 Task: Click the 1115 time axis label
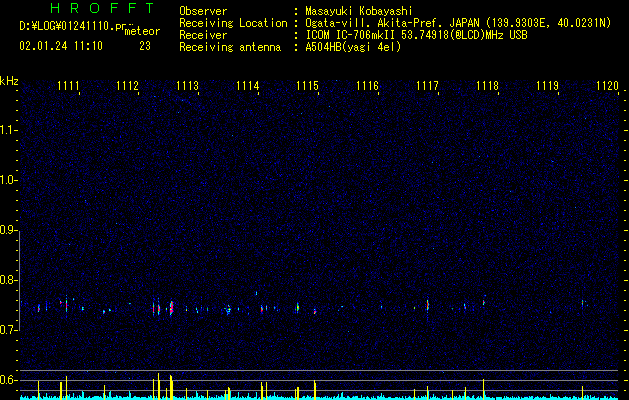click(x=307, y=86)
